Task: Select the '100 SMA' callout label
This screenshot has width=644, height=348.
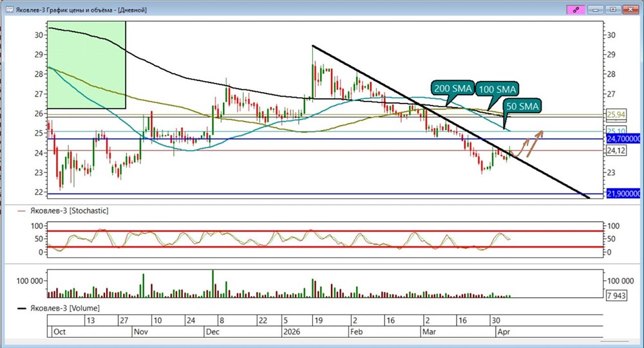Action: pos(497,89)
